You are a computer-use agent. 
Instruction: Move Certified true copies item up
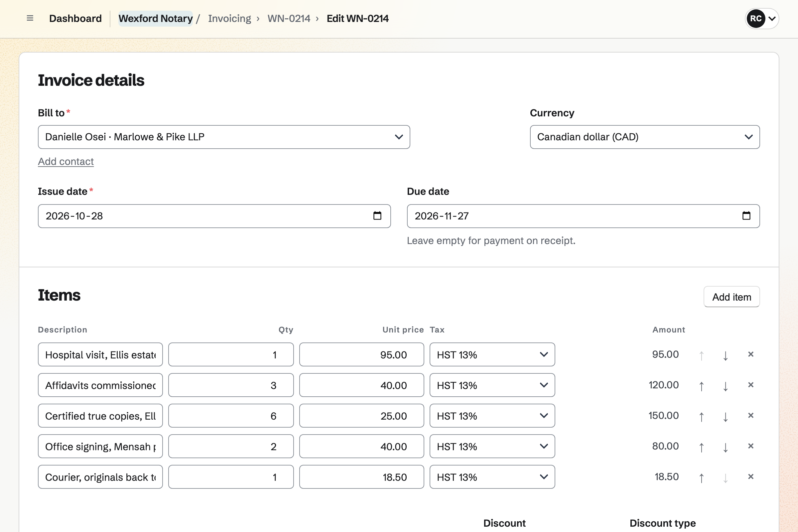coord(701,416)
